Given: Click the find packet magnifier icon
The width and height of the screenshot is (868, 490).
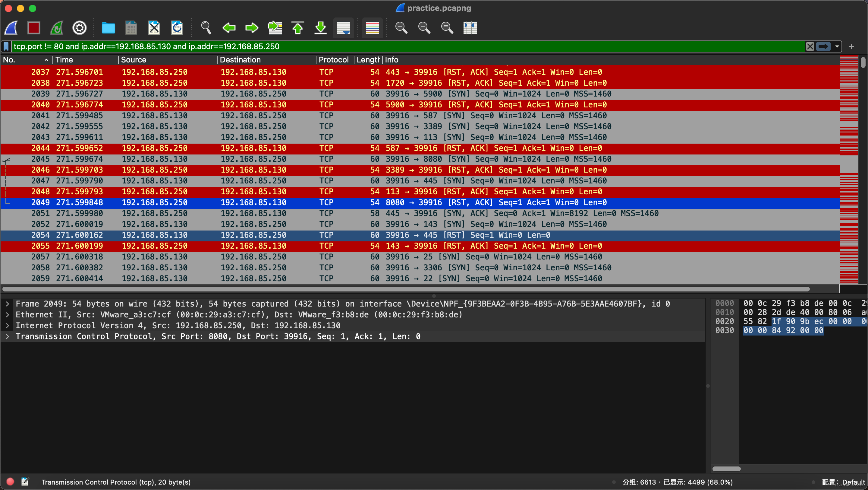Looking at the screenshot, I should coord(206,28).
